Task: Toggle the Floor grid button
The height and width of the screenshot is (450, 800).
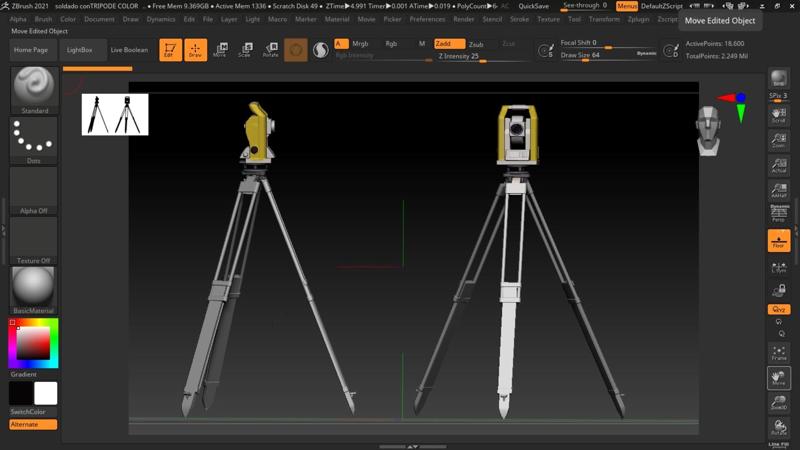Action: point(779,240)
